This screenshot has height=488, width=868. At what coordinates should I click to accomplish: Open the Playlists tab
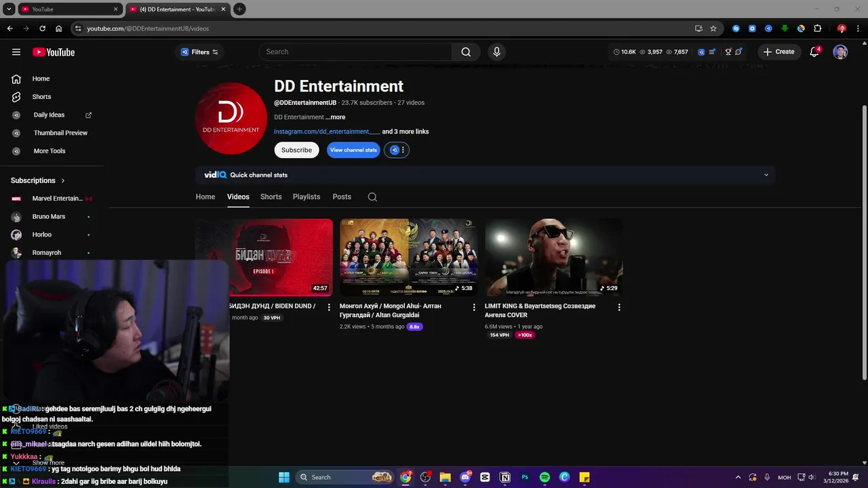(307, 197)
